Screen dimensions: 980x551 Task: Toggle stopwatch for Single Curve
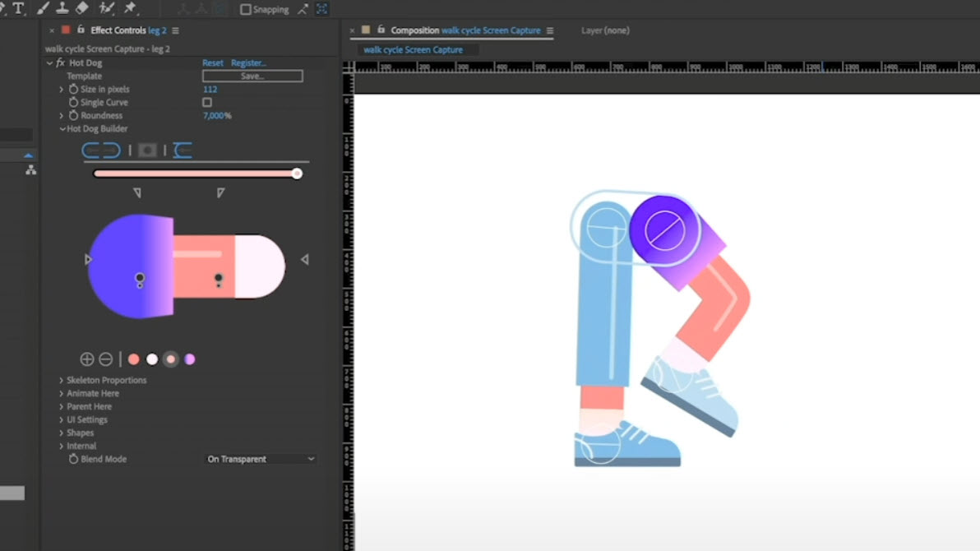coord(73,102)
